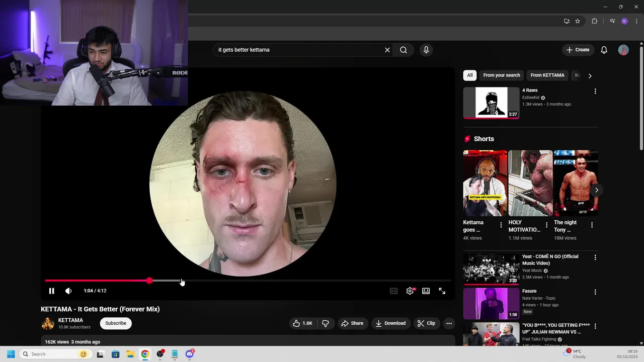This screenshot has height=362, width=644.
Task: Open more actions ellipsis under video
Action: tap(449, 323)
